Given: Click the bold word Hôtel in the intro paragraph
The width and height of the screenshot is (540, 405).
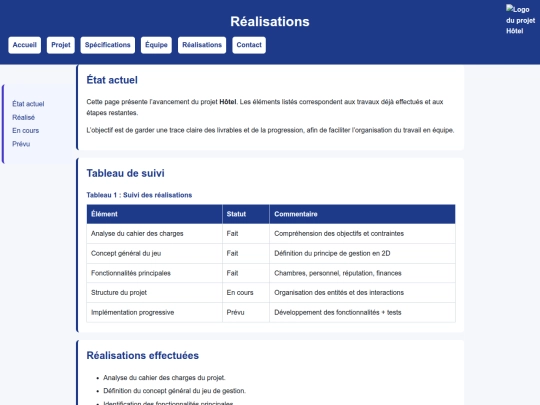Looking at the screenshot, I should coord(228,102).
